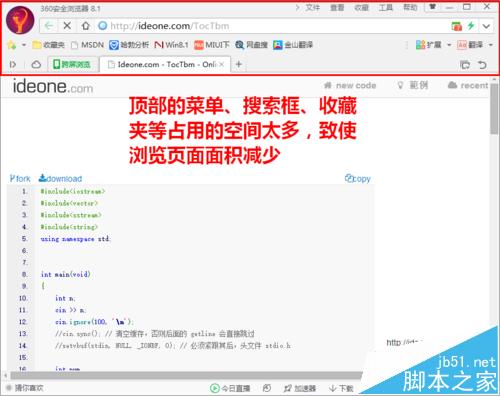
Task: Click code line '#include<string>'
Action: 69,227
